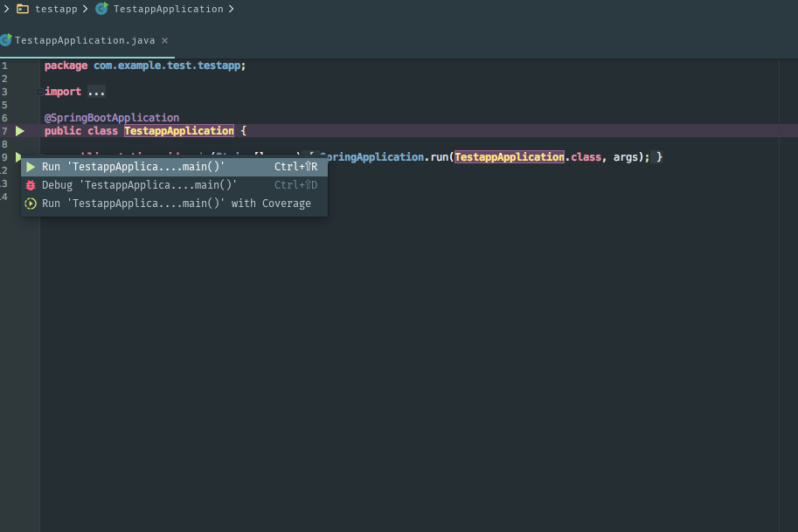798x532 pixels.
Task: Expand the folded import statement
Action: [39, 92]
